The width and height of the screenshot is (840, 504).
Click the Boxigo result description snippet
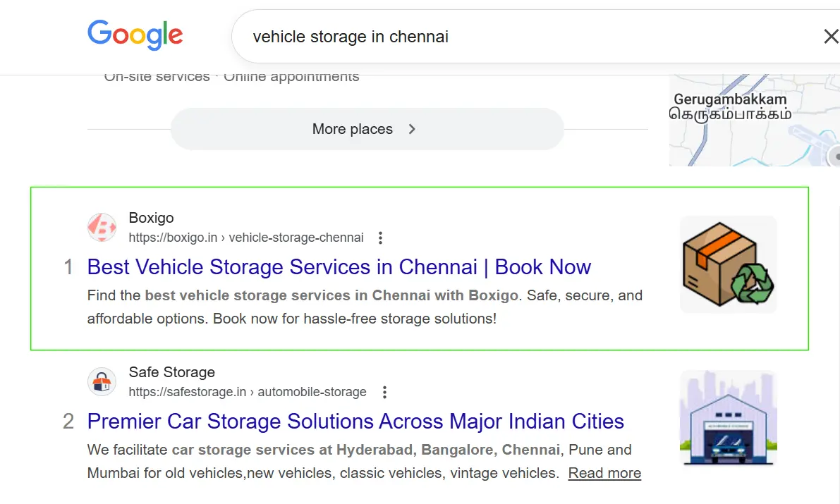click(364, 307)
